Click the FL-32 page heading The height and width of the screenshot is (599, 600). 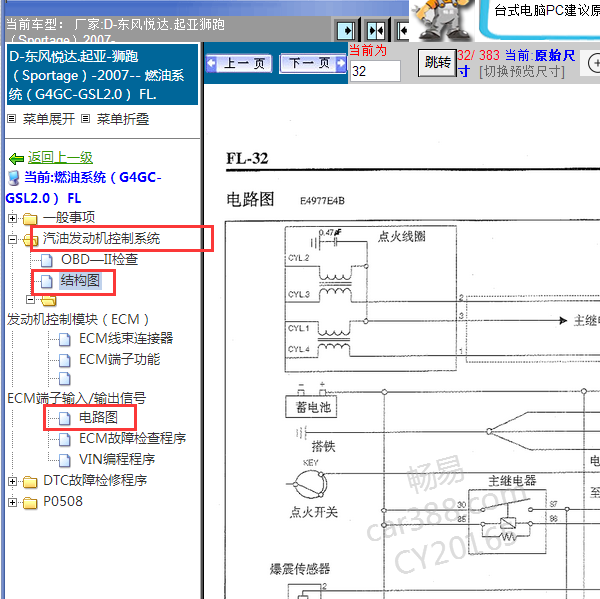247,158
